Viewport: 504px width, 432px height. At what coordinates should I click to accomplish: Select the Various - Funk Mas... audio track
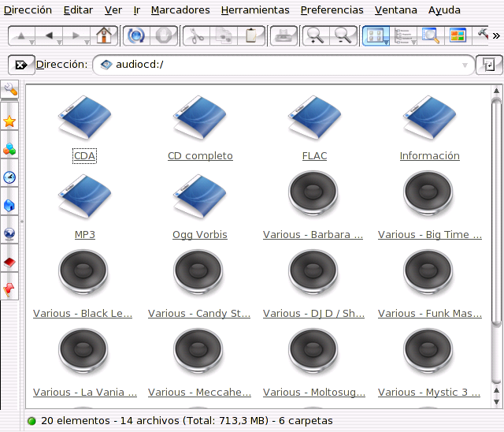pos(429,285)
